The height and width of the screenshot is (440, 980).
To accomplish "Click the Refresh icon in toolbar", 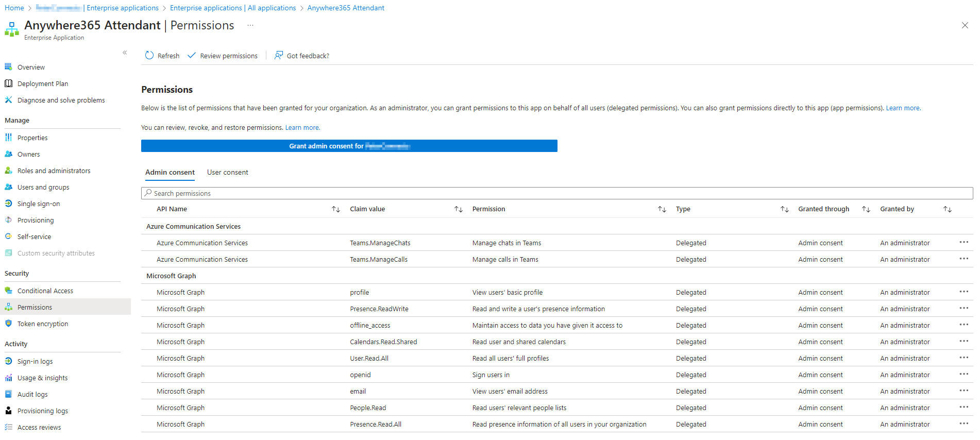I will click(x=149, y=56).
